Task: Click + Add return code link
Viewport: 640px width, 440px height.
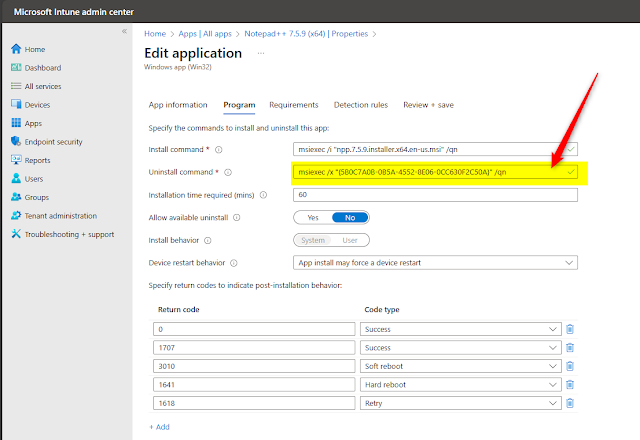Action: coord(160,427)
